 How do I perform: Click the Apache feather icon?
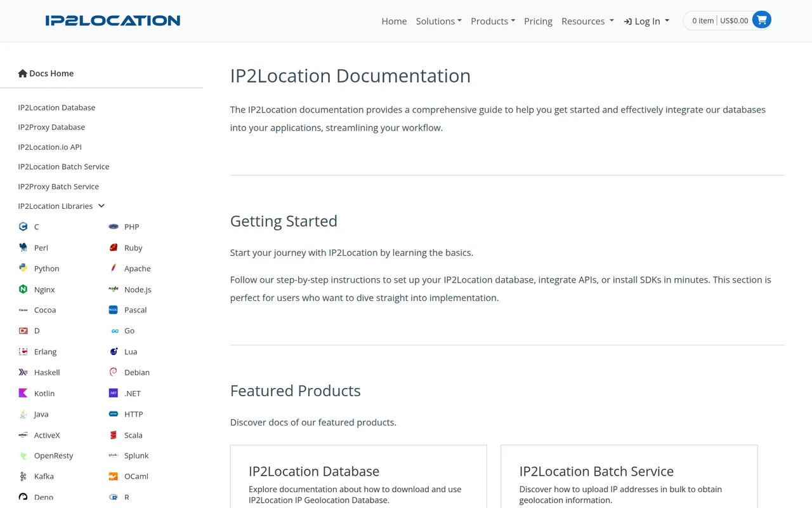click(x=114, y=268)
